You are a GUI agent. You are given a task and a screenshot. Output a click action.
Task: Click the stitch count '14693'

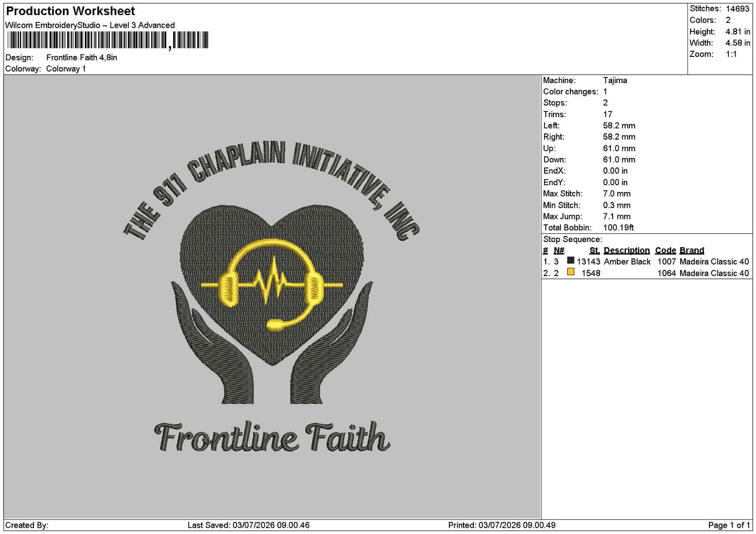(x=737, y=8)
